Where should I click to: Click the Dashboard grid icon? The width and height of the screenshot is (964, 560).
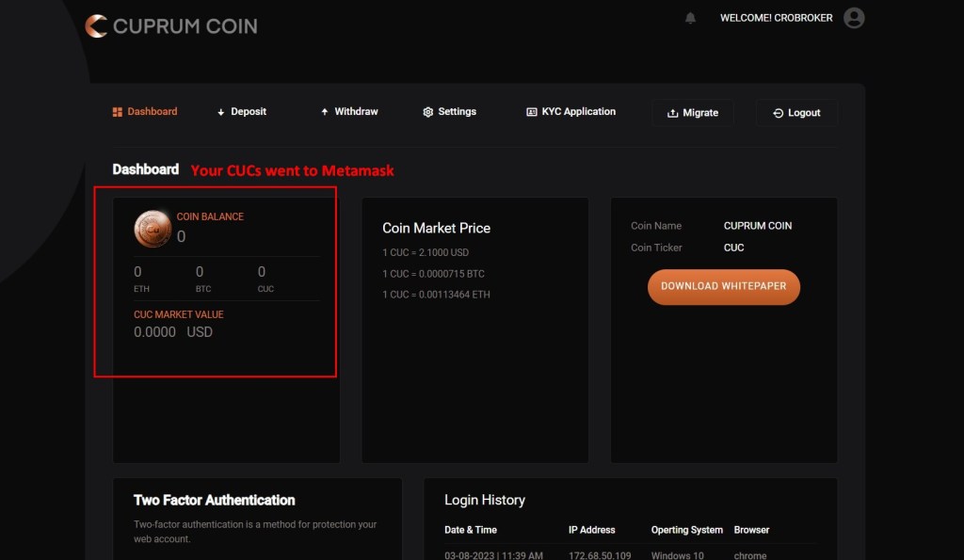pyautogui.click(x=118, y=112)
